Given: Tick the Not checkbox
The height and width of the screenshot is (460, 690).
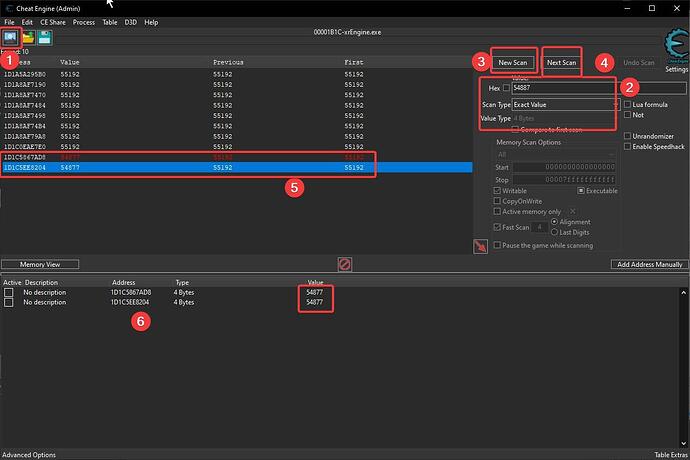Looking at the screenshot, I should click(628, 115).
